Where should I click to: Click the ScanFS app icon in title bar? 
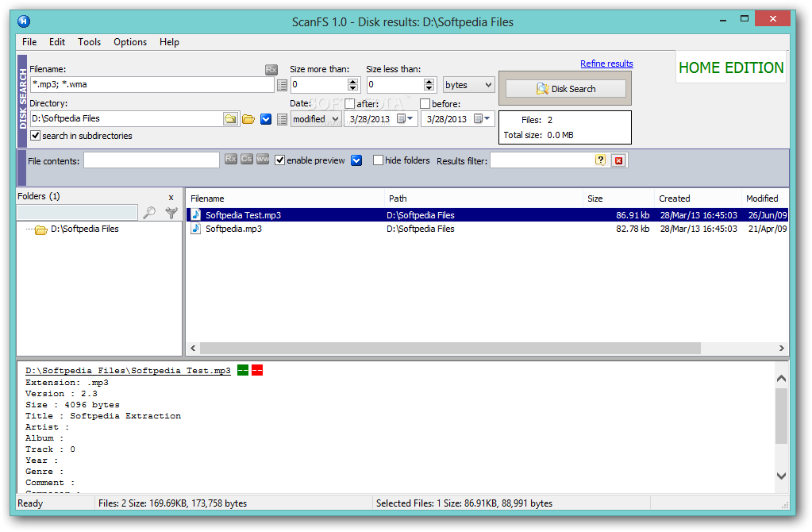click(24, 21)
